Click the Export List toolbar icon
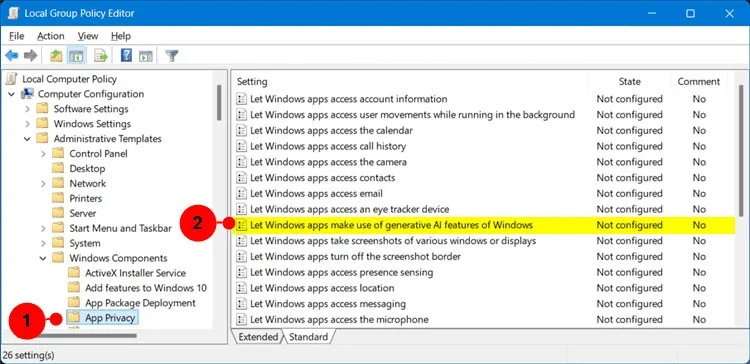 click(x=101, y=56)
